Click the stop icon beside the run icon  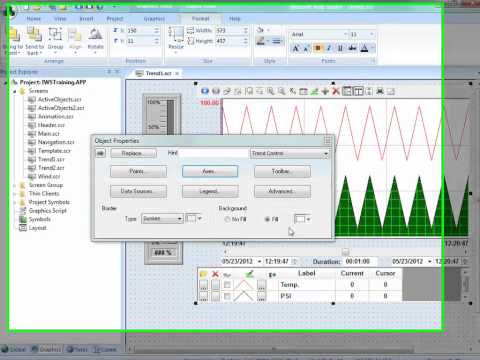click(216, 91)
